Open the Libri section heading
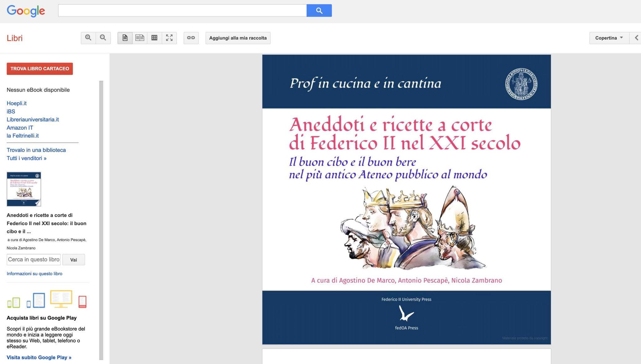 click(x=15, y=38)
